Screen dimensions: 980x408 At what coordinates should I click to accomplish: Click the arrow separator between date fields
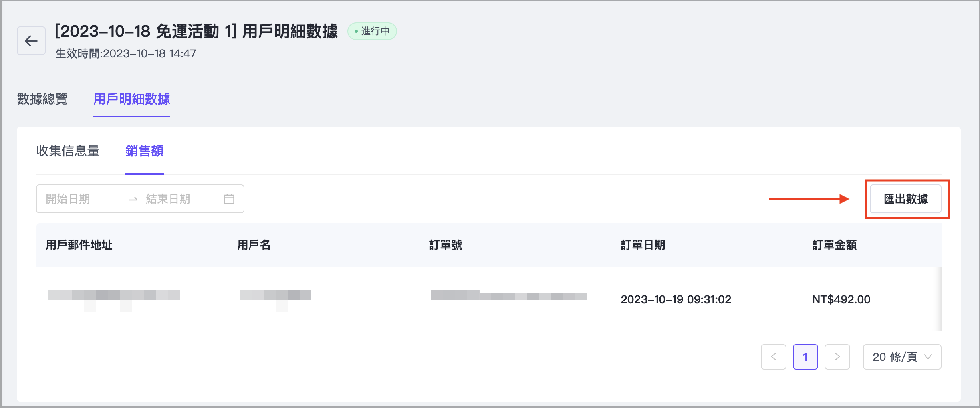click(x=133, y=199)
